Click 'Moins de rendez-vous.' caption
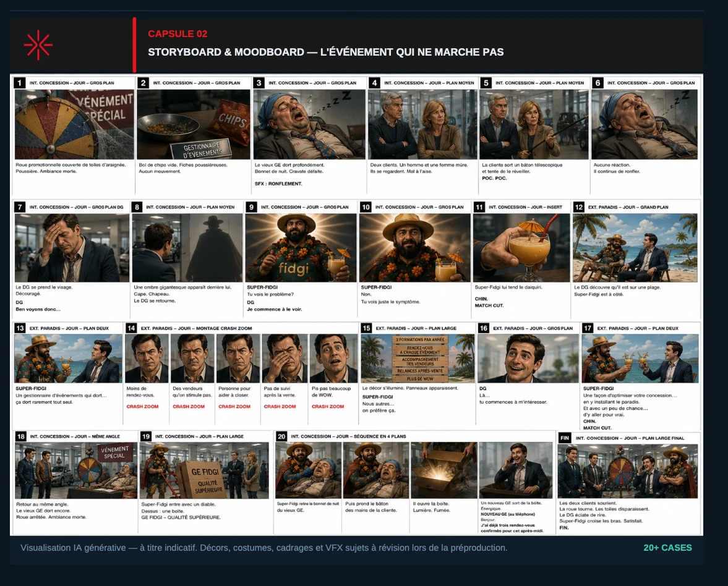The width and height of the screenshot is (728, 586). click(x=140, y=392)
